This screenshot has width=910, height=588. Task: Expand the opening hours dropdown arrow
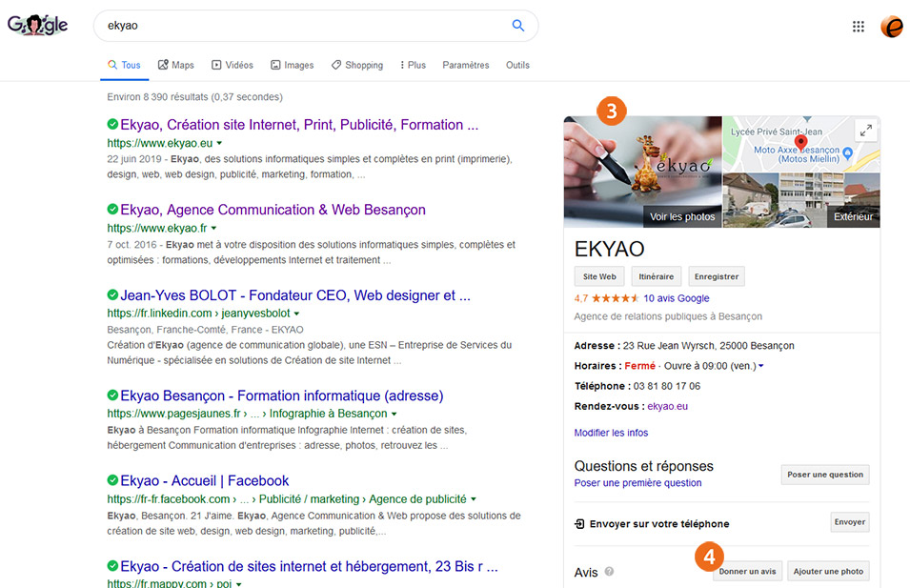(760, 366)
